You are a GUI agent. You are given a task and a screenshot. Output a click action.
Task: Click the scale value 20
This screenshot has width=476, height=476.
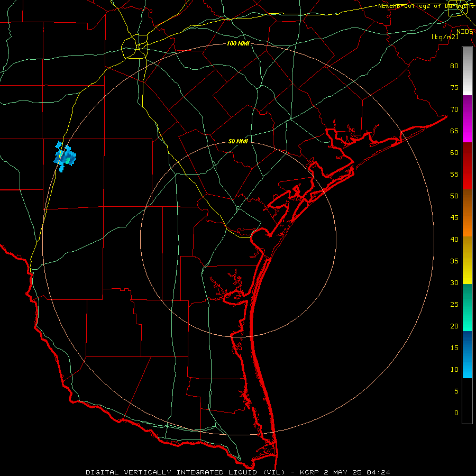[x=454, y=326]
